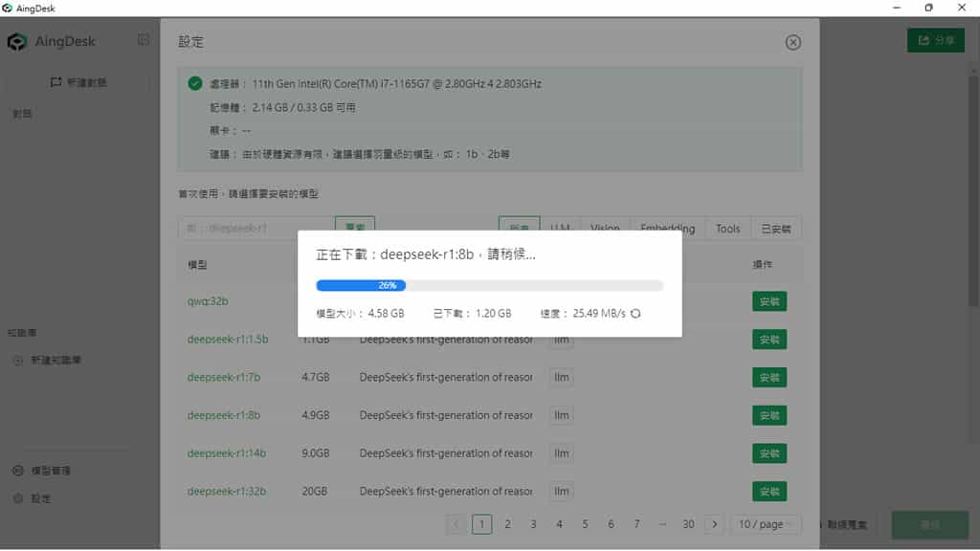
Task: Click the share button at top right
Action: pyautogui.click(x=936, y=40)
